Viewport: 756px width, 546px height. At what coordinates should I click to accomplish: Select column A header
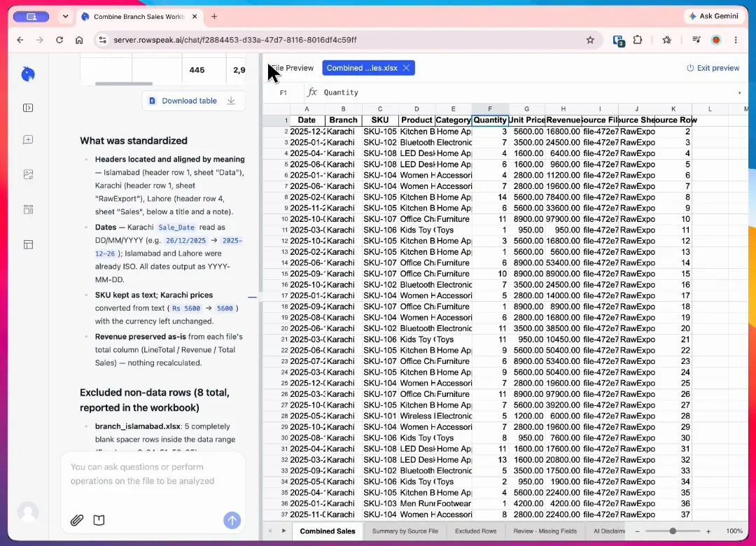click(x=307, y=109)
